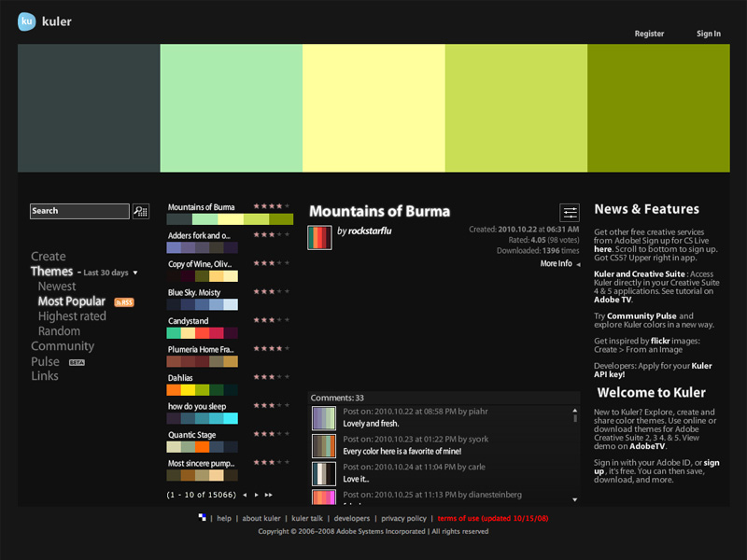The height and width of the screenshot is (560, 747).
Task: Select Highest rated themes
Action: [72, 316]
